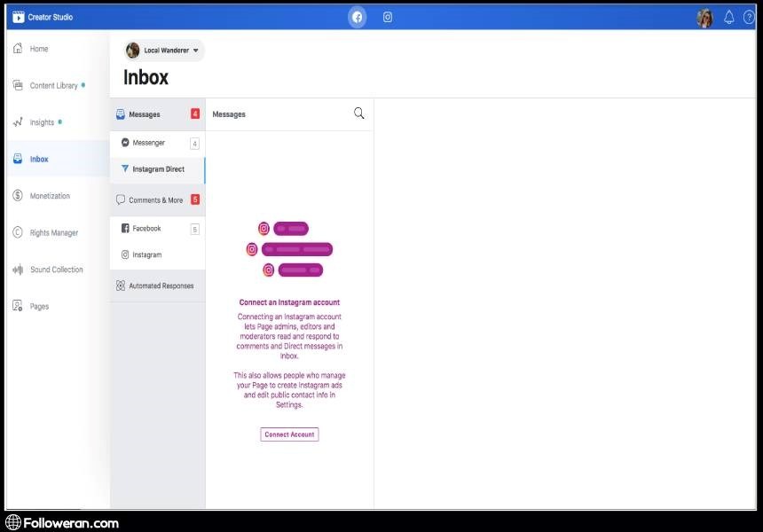Select Facebook under Comments & More
The width and height of the screenshot is (763, 532).
coord(146,229)
